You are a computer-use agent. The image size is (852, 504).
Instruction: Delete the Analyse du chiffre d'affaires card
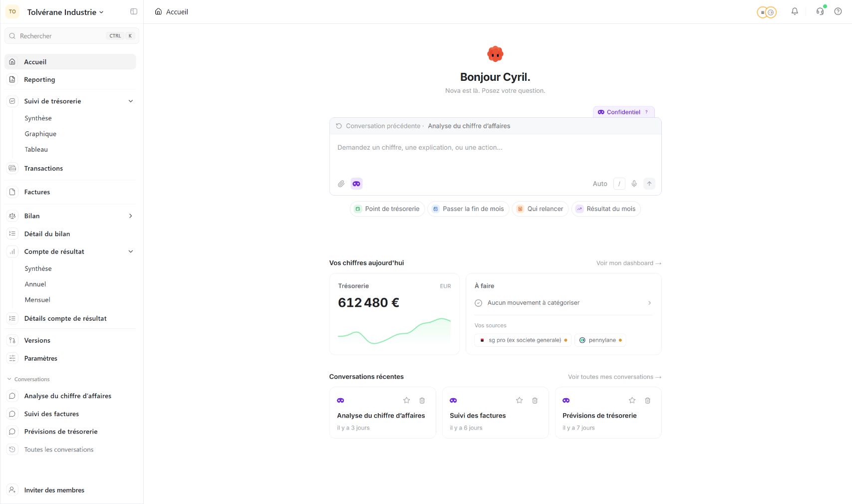[422, 400]
